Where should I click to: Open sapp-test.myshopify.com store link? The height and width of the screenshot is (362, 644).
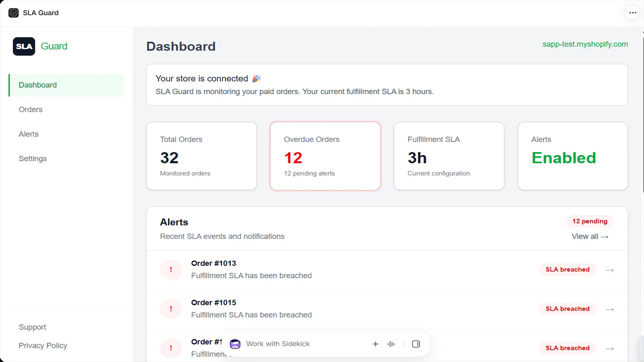(585, 44)
